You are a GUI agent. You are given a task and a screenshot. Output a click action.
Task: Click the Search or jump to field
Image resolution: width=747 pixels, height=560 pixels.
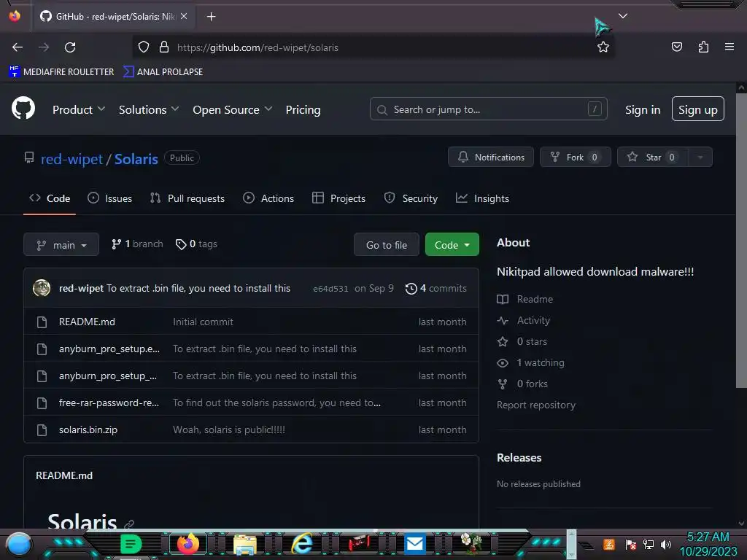coord(488,109)
